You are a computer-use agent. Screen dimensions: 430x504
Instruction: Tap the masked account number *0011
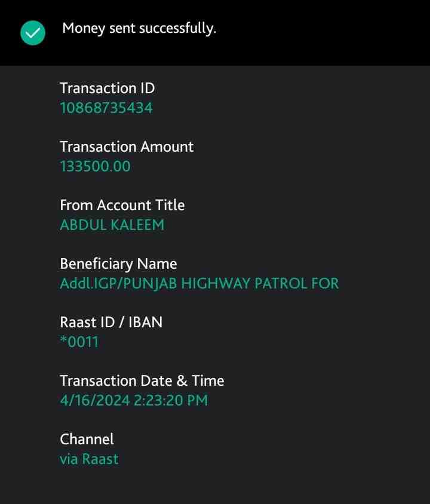[x=79, y=342]
